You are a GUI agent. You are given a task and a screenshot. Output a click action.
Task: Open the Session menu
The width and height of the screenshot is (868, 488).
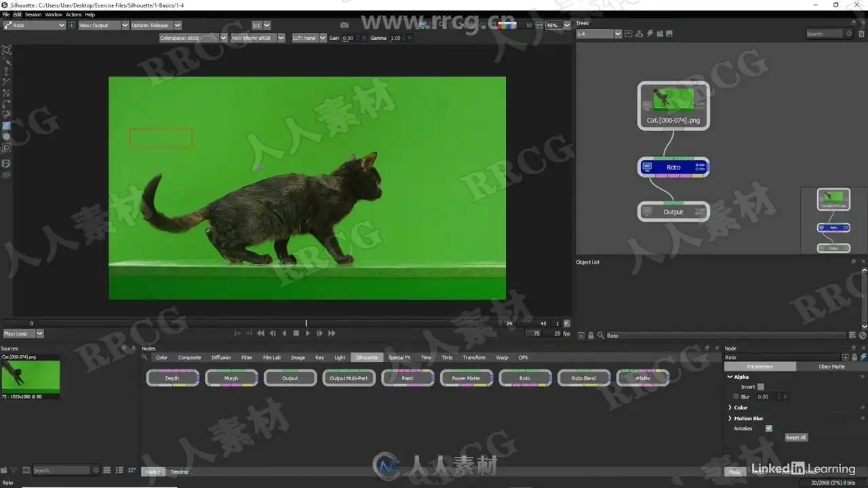tap(33, 14)
